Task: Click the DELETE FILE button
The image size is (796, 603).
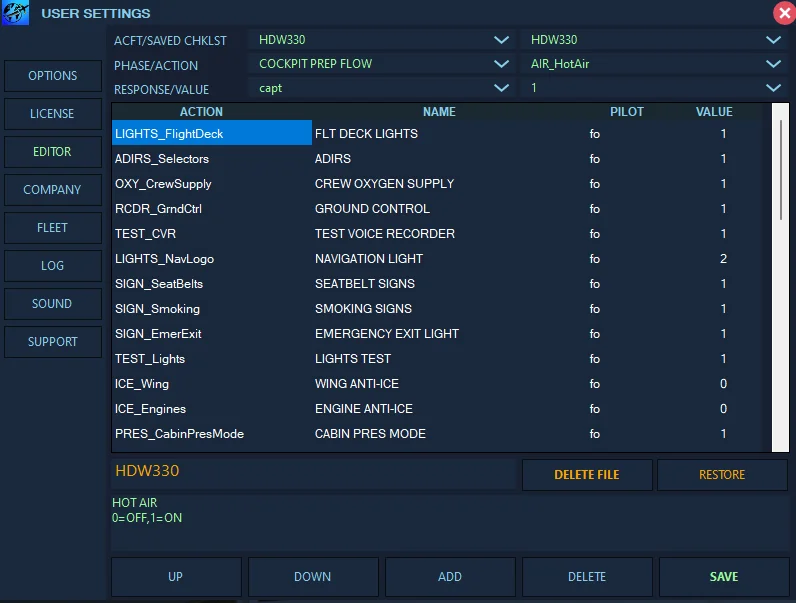Action: 587,475
